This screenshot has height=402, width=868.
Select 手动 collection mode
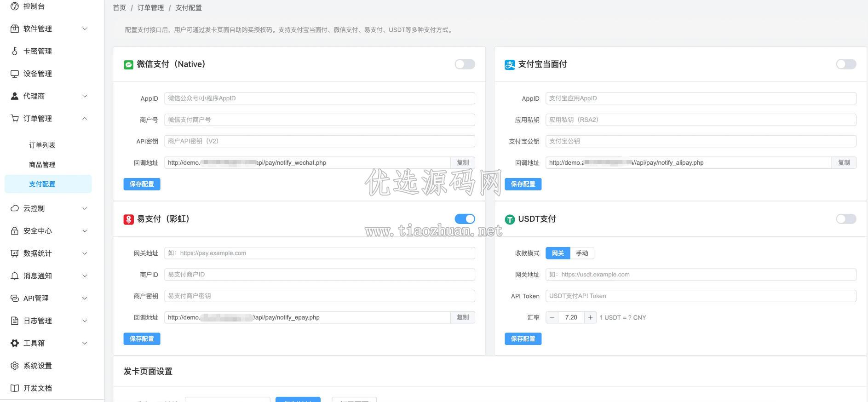point(582,253)
